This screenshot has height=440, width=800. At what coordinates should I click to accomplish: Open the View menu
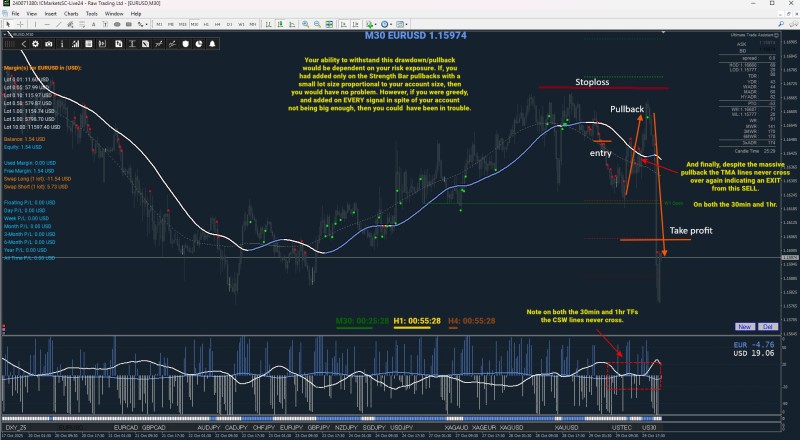click(x=32, y=14)
